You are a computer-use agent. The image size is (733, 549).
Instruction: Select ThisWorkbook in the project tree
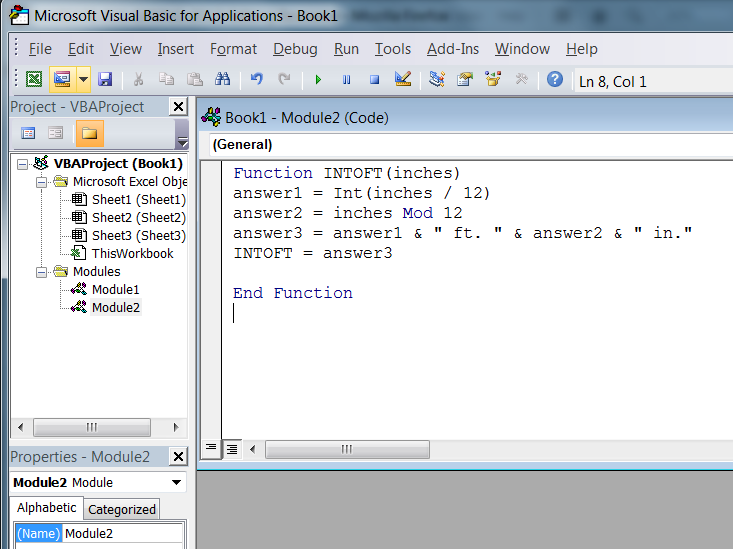(x=132, y=253)
